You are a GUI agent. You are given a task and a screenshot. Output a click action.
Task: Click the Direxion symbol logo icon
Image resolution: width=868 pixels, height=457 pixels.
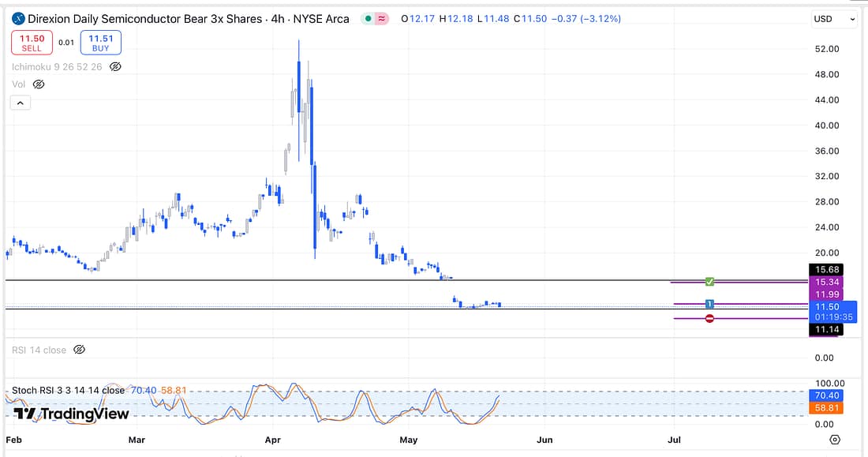(x=17, y=19)
